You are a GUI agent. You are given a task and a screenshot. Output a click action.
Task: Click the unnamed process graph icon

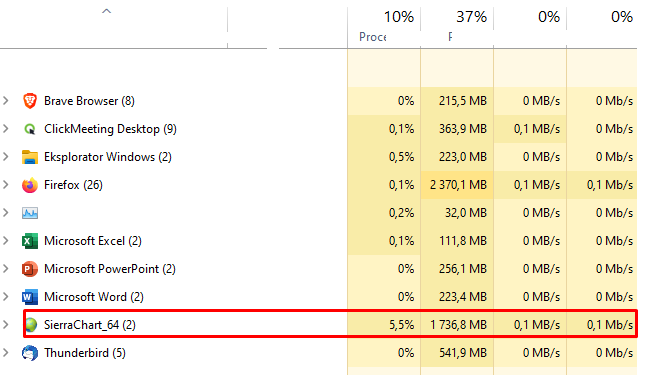pyautogui.click(x=30, y=213)
